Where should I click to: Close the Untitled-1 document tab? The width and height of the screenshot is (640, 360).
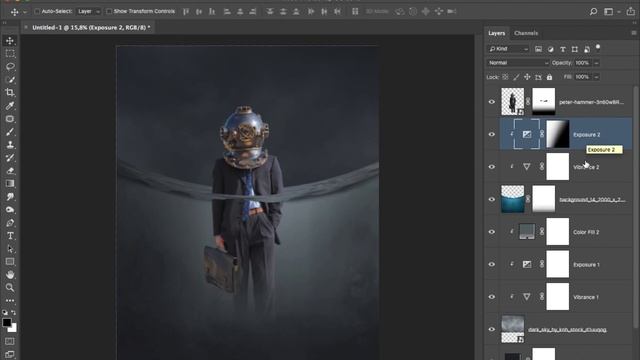26,27
